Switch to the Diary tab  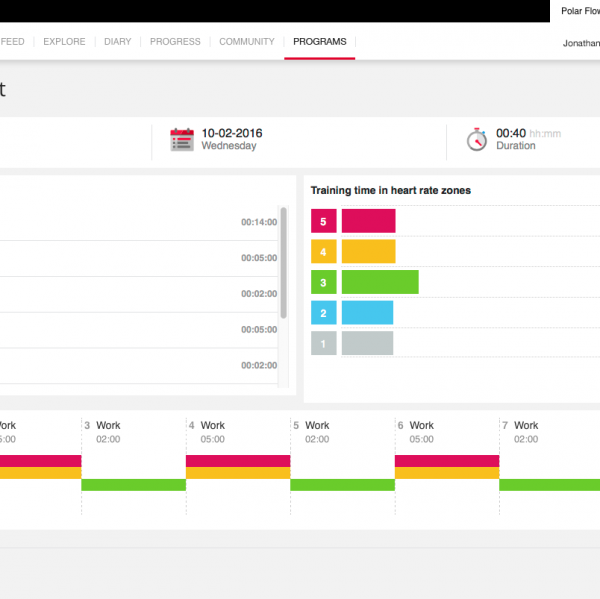click(x=117, y=42)
